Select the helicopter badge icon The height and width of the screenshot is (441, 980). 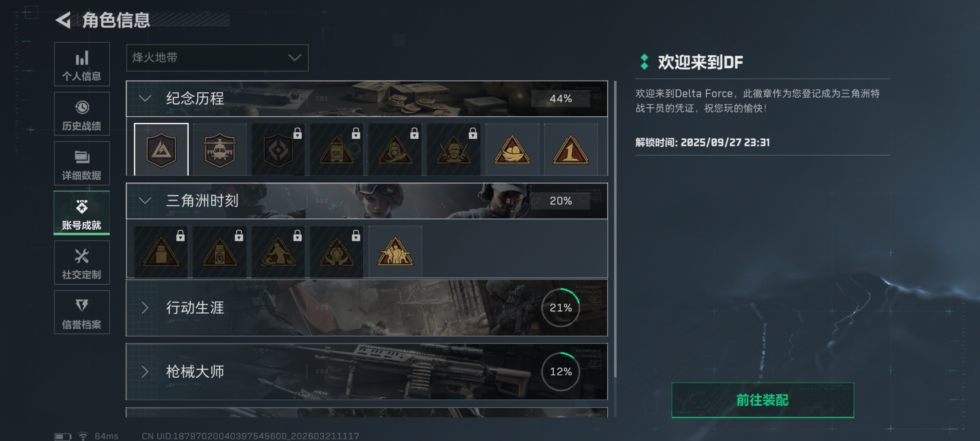220,149
